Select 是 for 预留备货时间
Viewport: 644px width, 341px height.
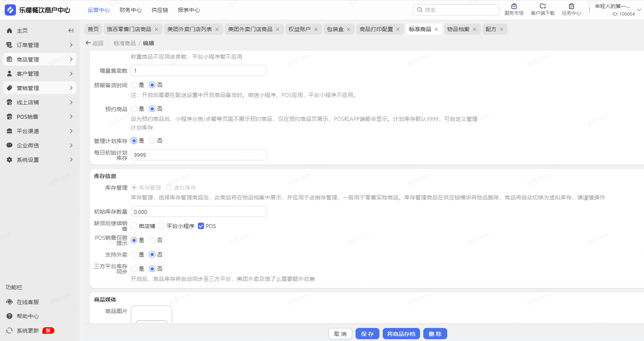tap(134, 85)
